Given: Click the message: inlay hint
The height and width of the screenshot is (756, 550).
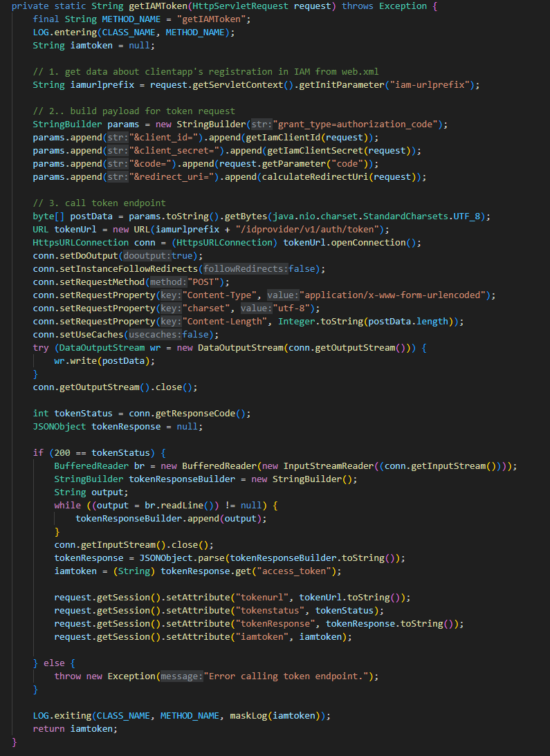Looking at the screenshot, I should [182, 676].
